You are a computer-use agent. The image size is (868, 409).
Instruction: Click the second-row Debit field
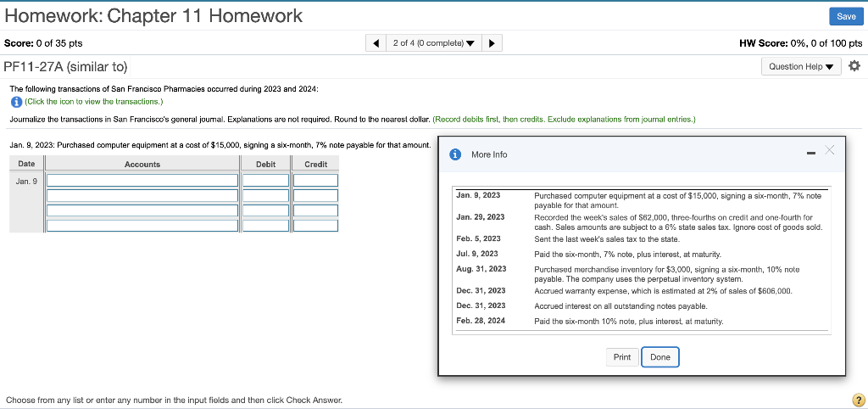coord(265,196)
